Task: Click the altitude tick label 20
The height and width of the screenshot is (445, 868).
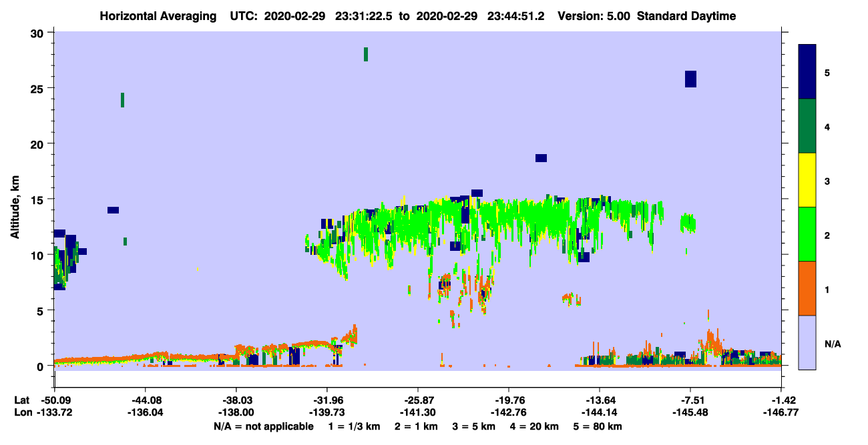Action: point(39,144)
